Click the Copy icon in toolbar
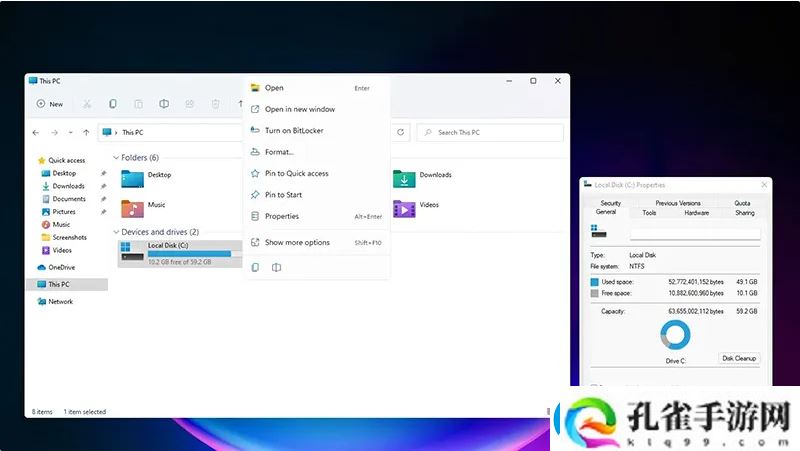This screenshot has height=451, width=800. [x=113, y=104]
